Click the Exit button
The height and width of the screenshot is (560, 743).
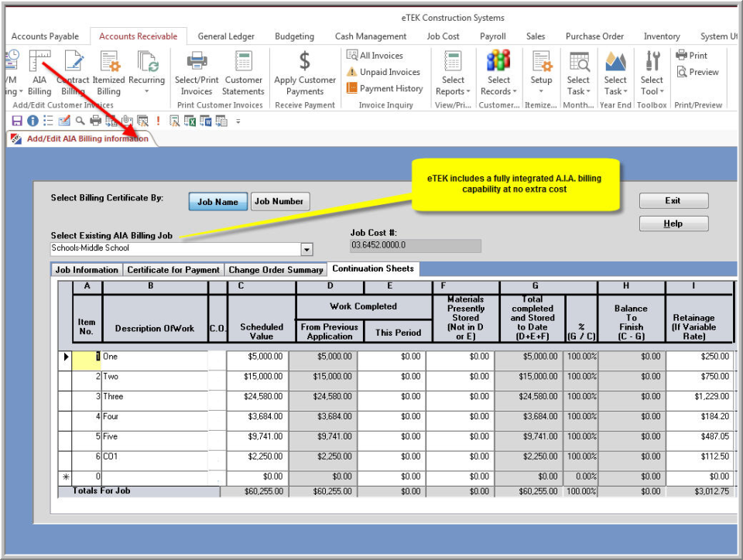pyautogui.click(x=673, y=200)
